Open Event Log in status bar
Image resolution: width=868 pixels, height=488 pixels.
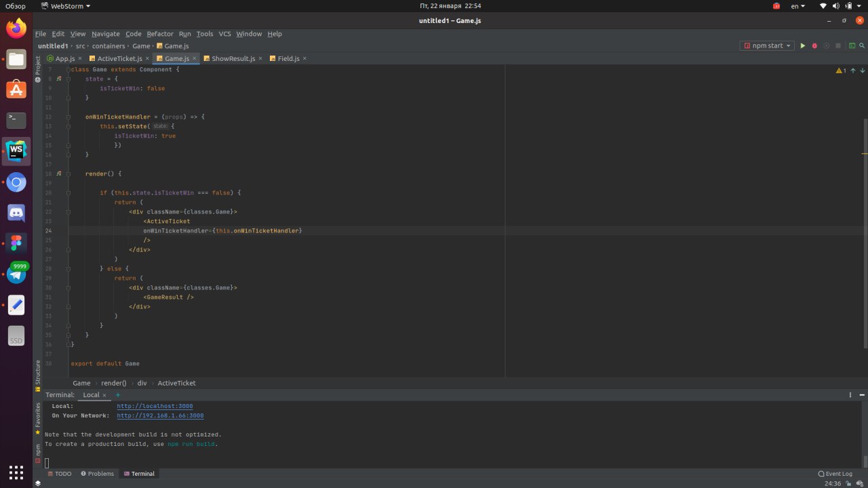pos(835,474)
